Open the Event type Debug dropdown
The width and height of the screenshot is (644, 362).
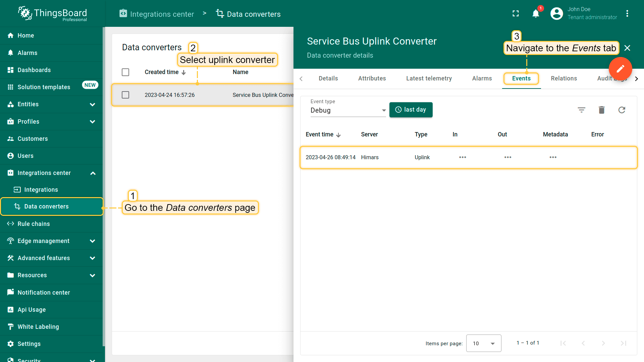point(348,110)
